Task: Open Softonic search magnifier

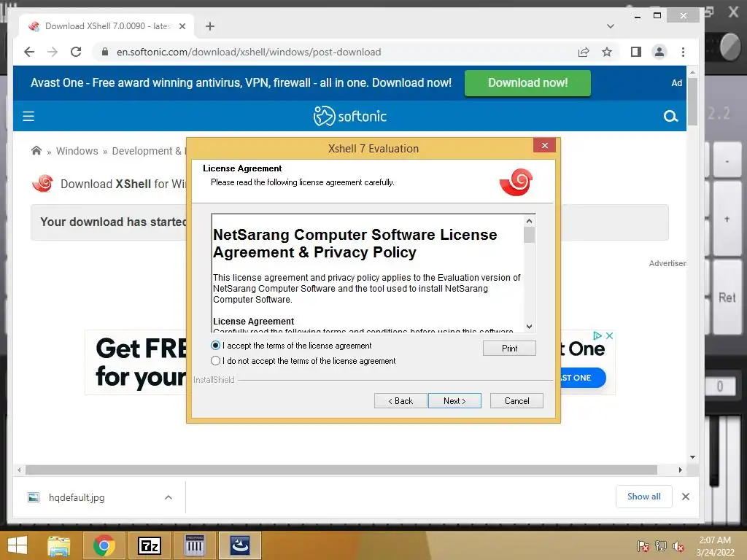Action: click(670, 116)
